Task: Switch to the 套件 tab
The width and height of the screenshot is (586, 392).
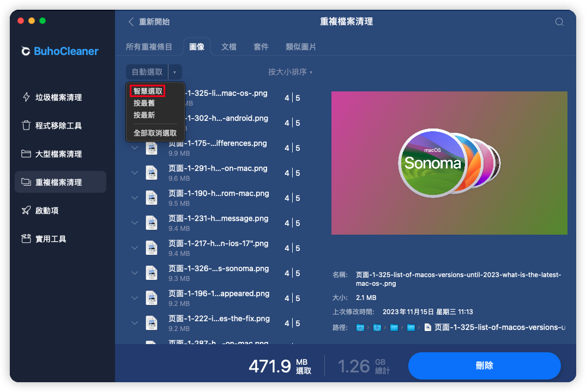Action: tap(261, 47)
